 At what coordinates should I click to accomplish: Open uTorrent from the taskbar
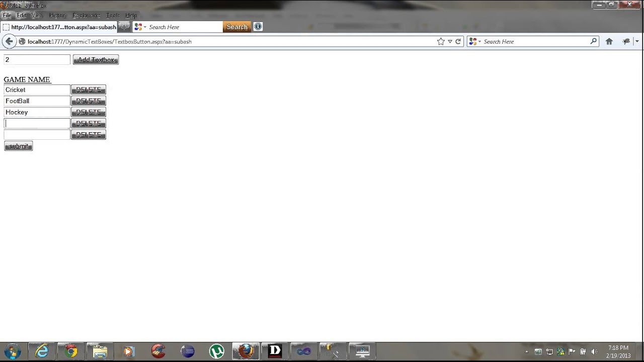[x=217, y=351]
